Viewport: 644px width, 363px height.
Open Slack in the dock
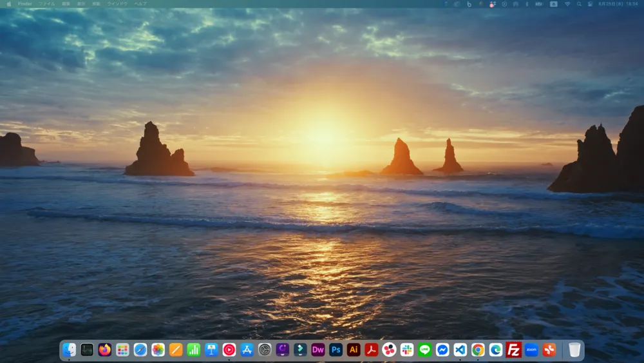[406, 349]
